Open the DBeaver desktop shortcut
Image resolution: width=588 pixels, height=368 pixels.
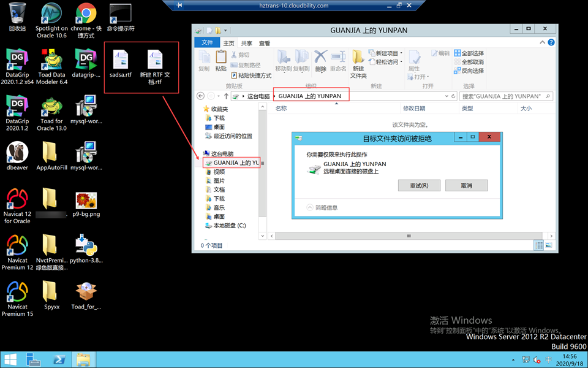(x=17, y=153)
